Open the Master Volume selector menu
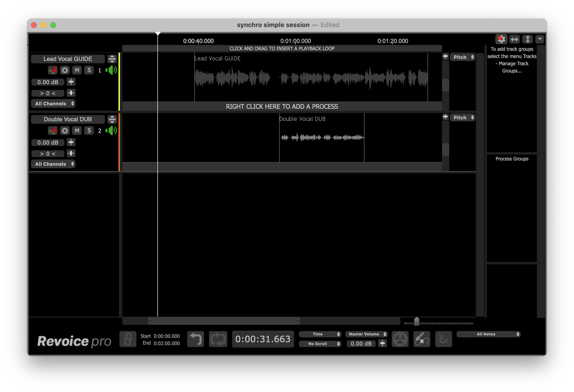Screen dimensions: 574x392 (x=366, y=334)
